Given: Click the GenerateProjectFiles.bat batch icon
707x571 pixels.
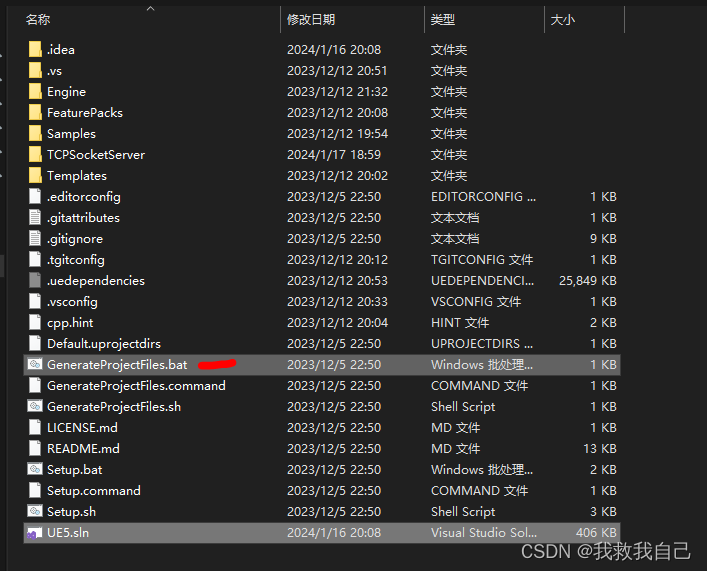Looking at the screenshot, I should click(x=35, y=364).
